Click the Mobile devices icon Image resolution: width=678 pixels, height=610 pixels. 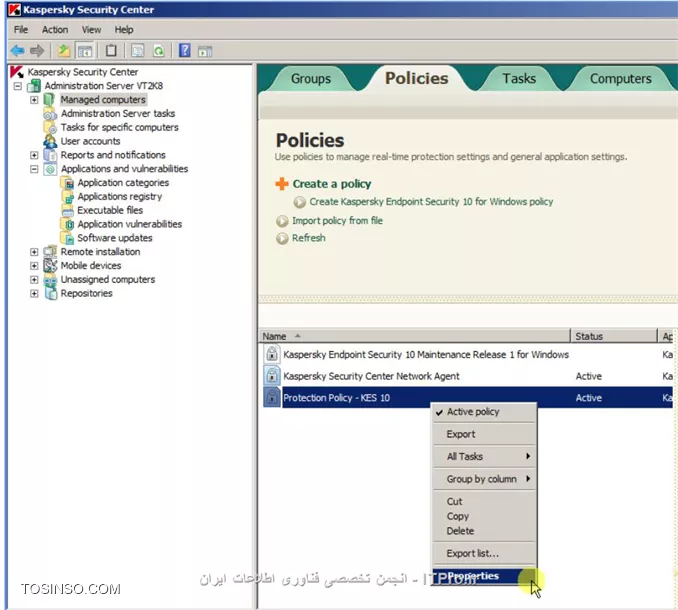pyautogui.click(x=50, y=265)
